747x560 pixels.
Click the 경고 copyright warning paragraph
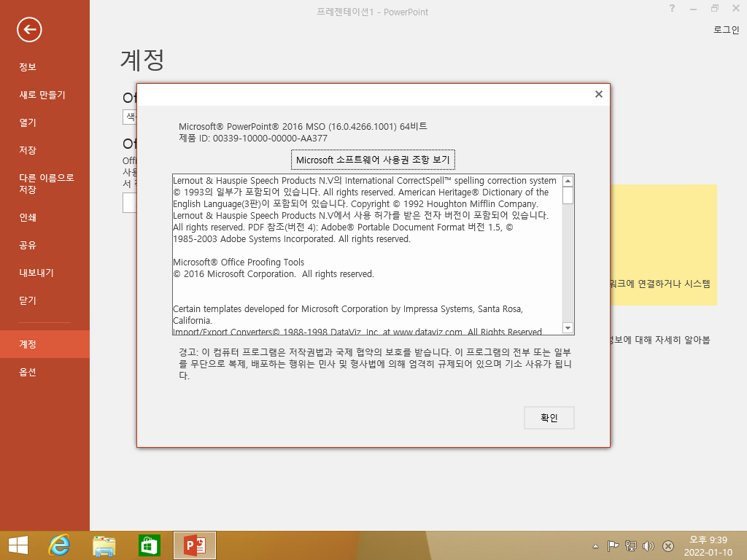click(375, 364)
